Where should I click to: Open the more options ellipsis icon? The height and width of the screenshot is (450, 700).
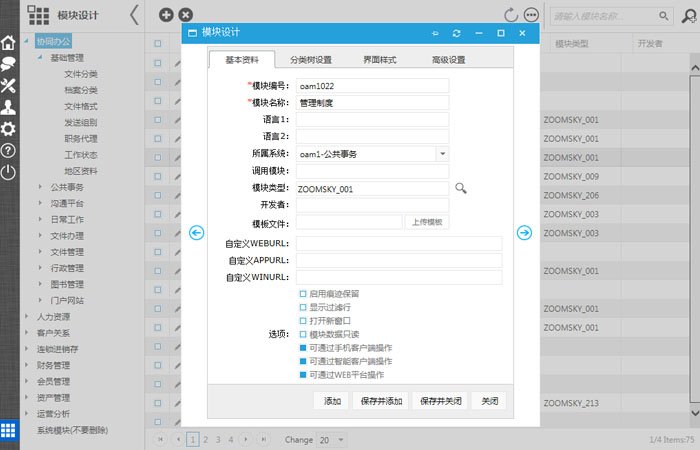click(531, 15)
